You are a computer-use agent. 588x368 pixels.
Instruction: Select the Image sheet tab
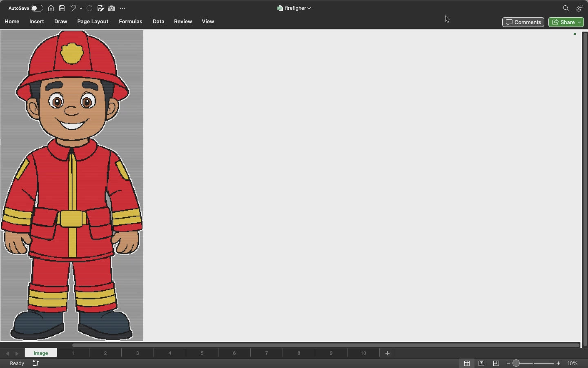[x=40, y=353]
